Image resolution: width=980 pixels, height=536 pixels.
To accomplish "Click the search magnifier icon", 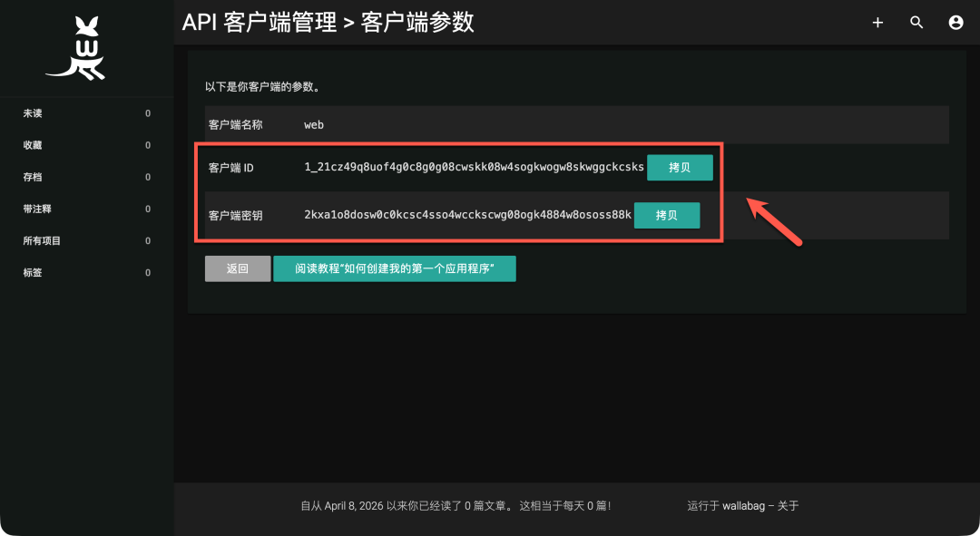I will pos(916,22).
